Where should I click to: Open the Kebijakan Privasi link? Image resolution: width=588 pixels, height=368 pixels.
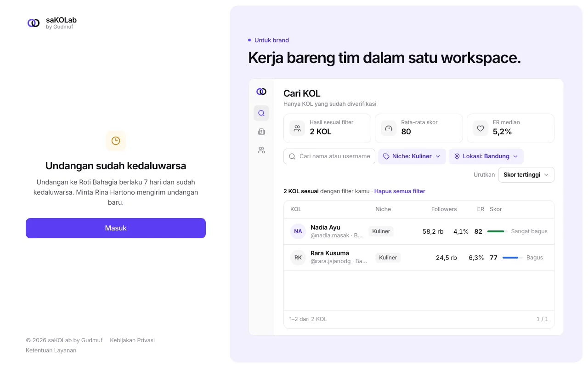[x=132, y=340]
